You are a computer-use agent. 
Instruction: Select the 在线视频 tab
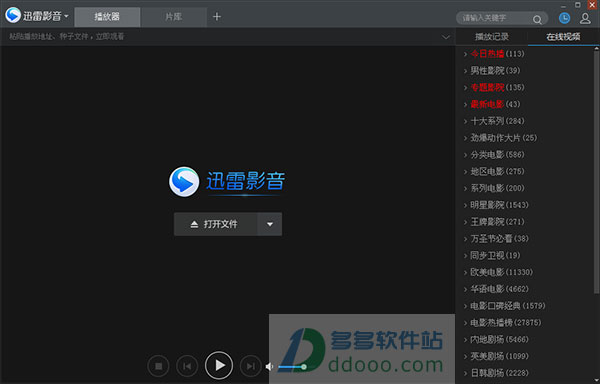[563, 37]
